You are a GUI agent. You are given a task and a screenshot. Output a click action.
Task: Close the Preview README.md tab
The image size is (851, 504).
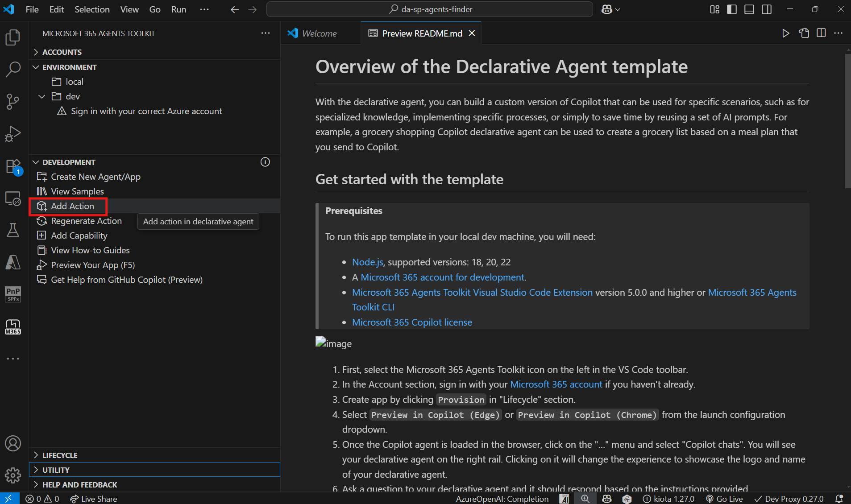tap(472, 33)
